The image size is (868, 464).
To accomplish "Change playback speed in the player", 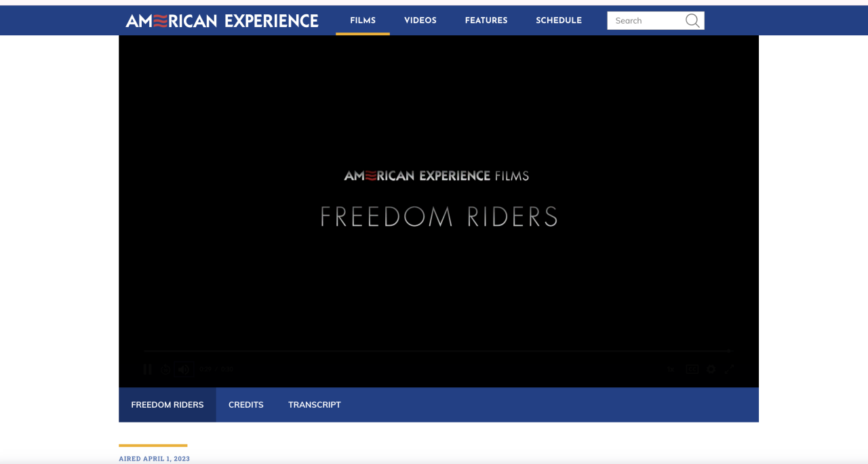I will coord(671,369).
